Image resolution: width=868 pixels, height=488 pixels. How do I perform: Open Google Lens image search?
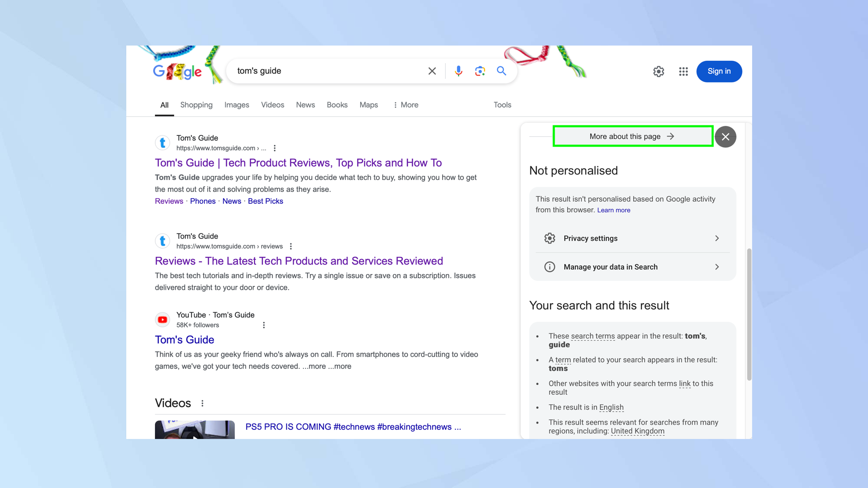480,71
